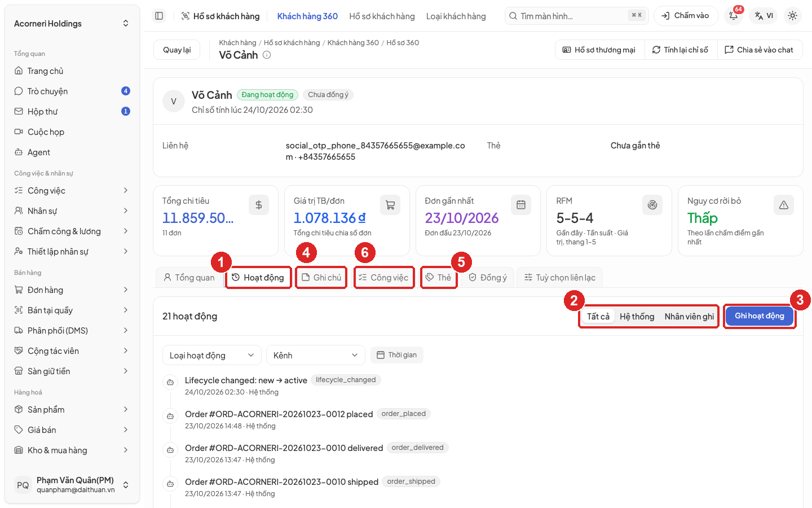
Task: Open Kênh dropdown
Action: 316,355
